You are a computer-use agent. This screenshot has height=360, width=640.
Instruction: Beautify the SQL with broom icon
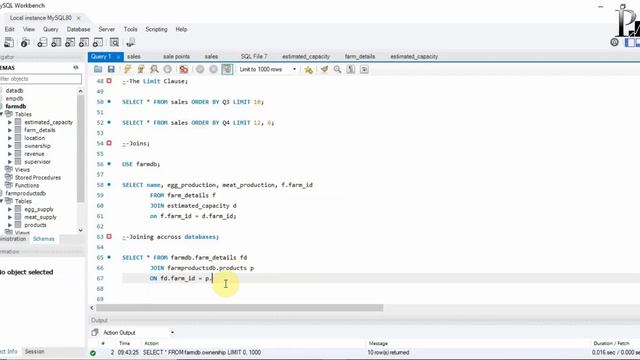tap(324, 69)
